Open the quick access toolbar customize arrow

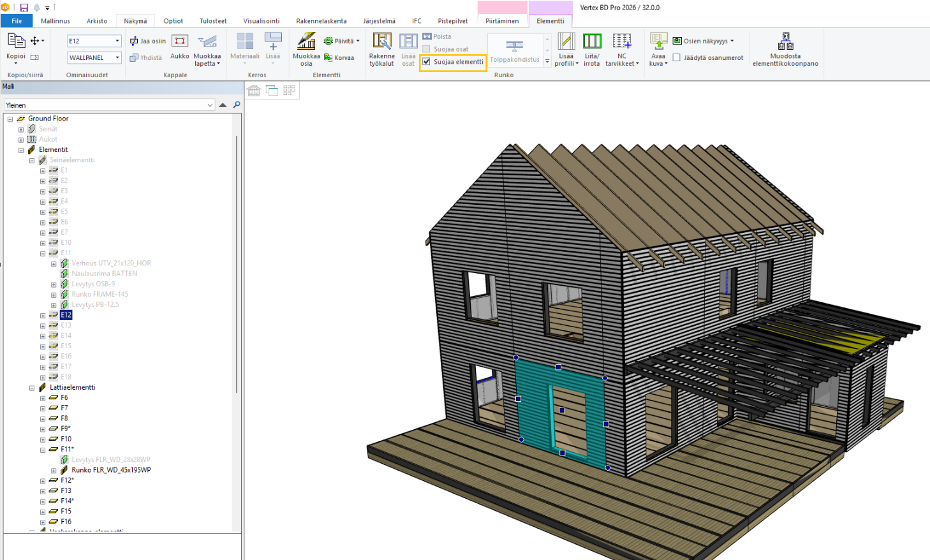point(47,8)
